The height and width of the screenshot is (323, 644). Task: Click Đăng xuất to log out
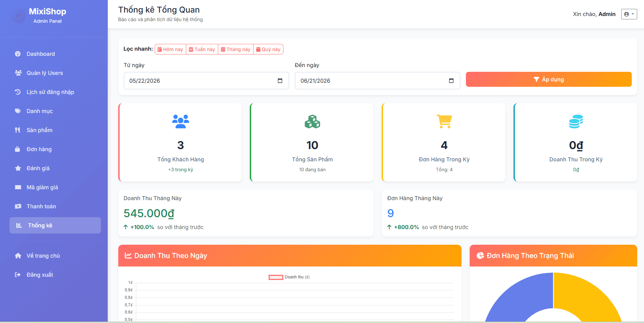(x=55, y=275)
